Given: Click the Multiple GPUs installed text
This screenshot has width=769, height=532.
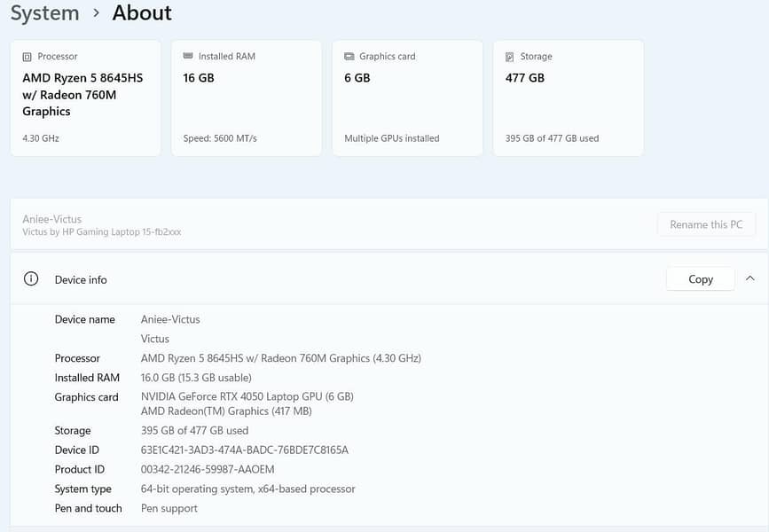Looking at the screenshot, I should click(x=392, y=138).
